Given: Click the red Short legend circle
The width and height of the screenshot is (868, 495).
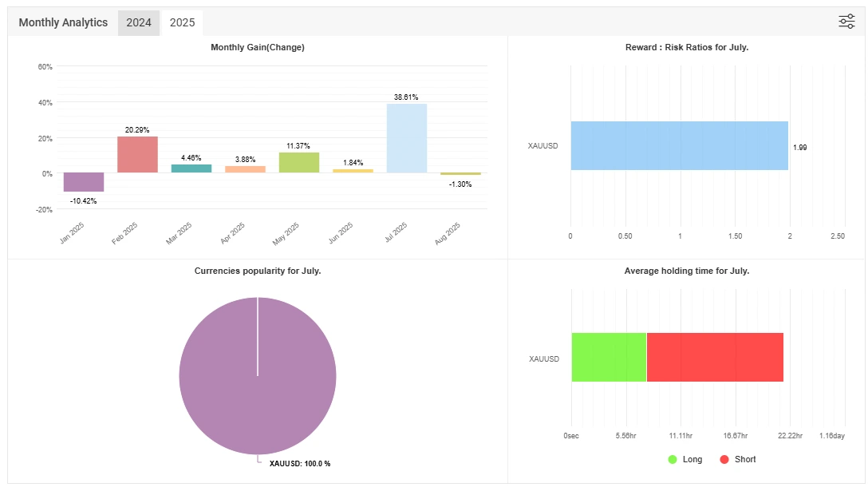Looking at the screenshot, I should [x=724, y=460].
